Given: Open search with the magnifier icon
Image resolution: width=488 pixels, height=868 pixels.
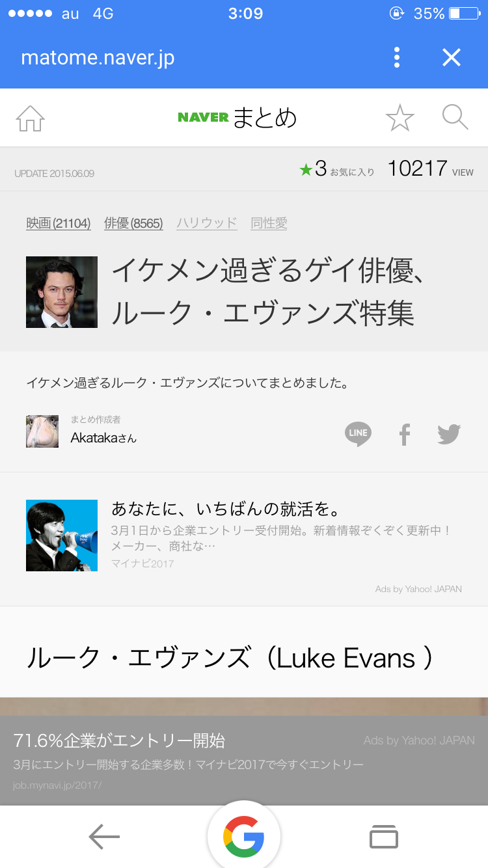Looking at the screenshot, I should pyautogui.click(x=455, y=118).
